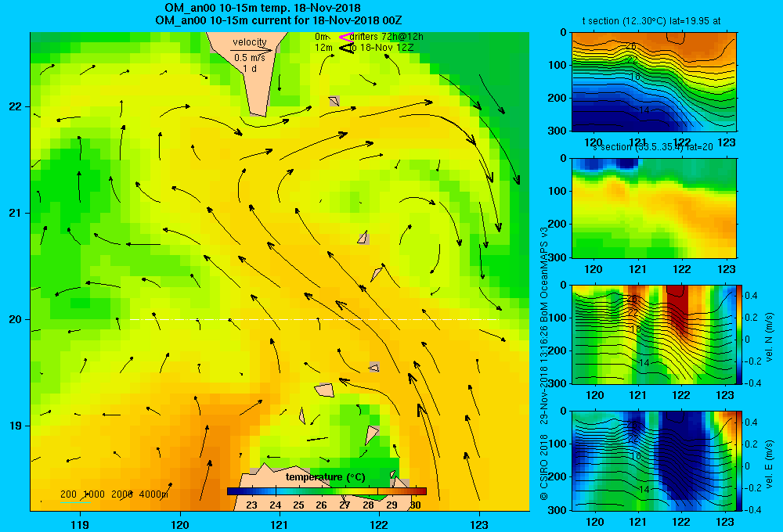Image resolution: width=783 pixels, height=532 pixels.
Task: Click depth 100 label on salinity section axis
Action: click(x=557, y=191)
